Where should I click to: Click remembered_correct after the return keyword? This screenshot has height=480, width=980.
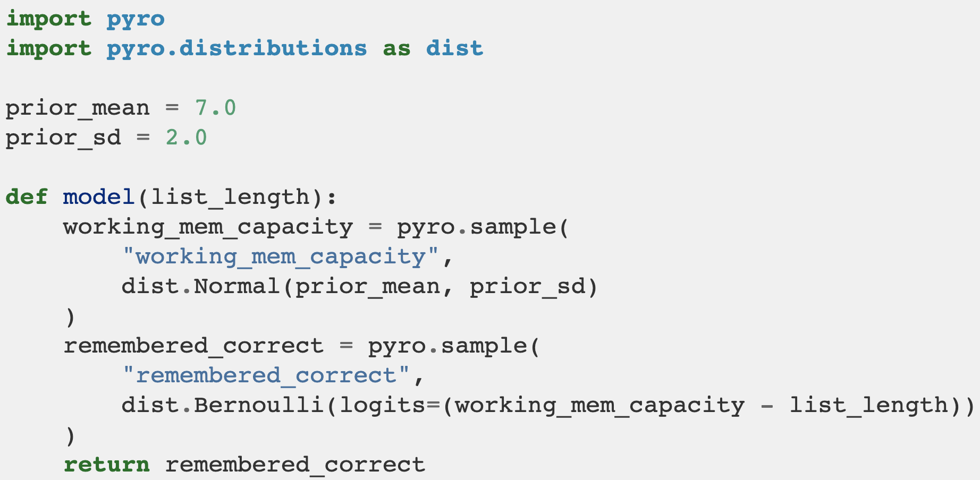[295, 465]
